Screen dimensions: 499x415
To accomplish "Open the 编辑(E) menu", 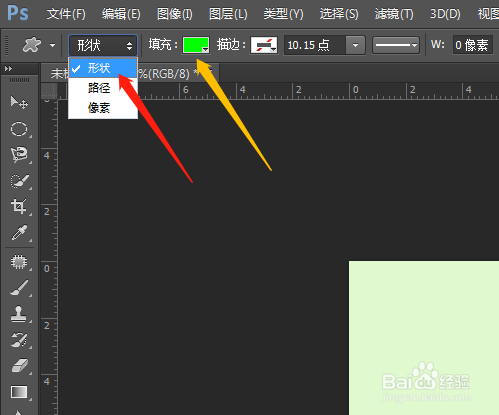I will pos(121,14).
